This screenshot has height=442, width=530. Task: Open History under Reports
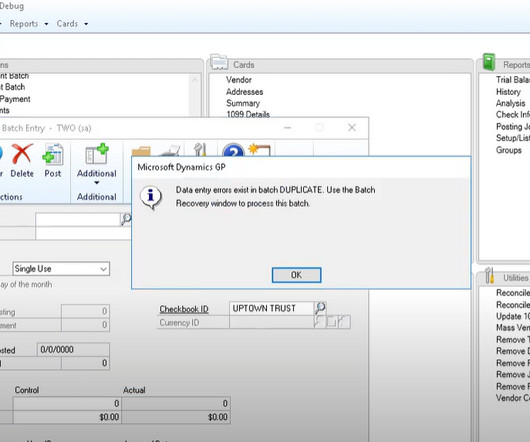(x=508, y=92)
